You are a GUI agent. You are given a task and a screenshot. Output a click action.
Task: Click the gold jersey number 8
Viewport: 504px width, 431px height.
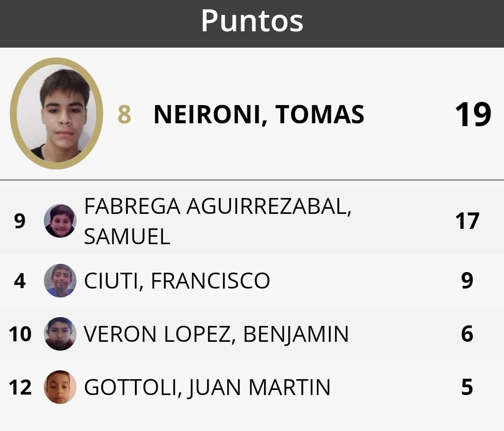(x=124, y=115)
